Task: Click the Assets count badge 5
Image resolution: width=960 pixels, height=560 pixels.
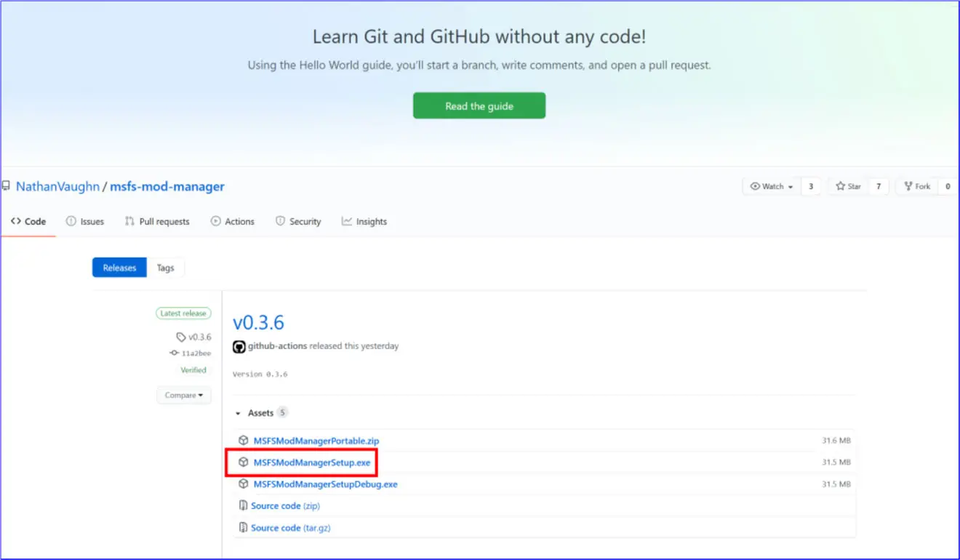Action: click(282, 412)
